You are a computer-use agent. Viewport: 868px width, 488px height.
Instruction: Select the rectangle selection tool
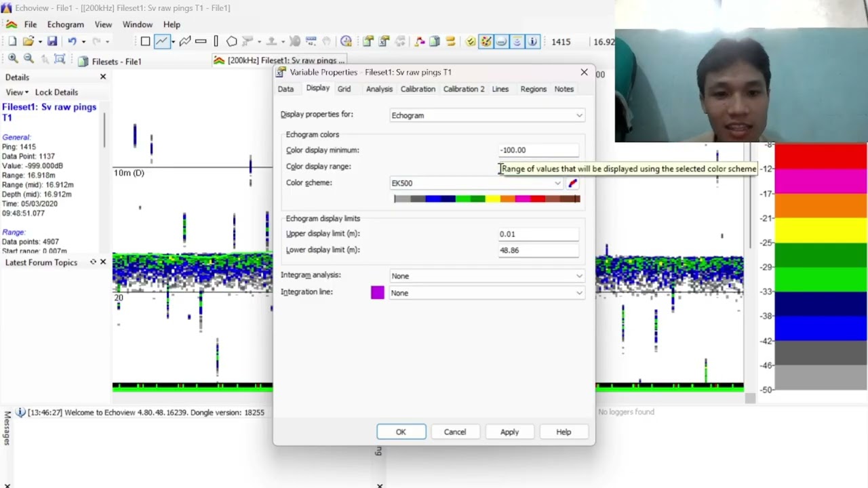tap(145, 41)
